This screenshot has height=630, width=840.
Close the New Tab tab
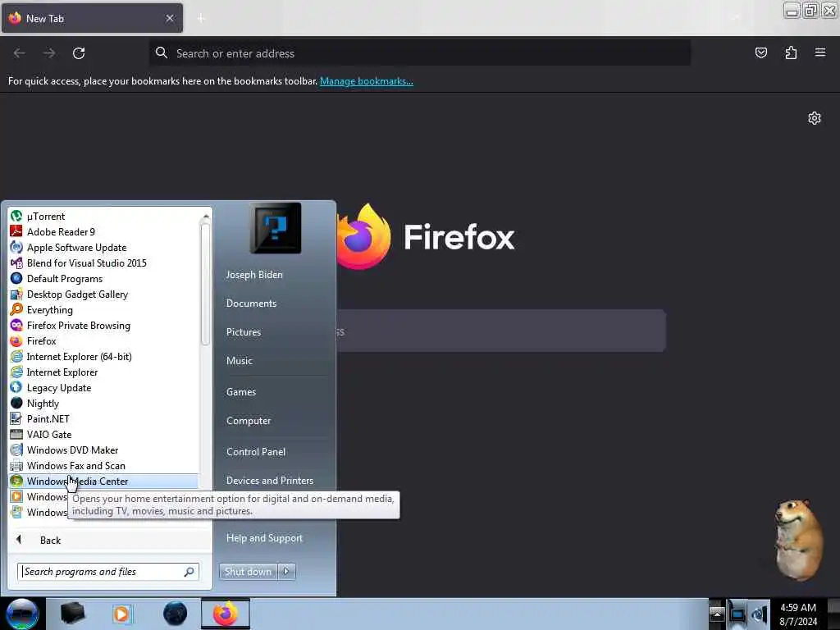pyautogui.click(x=170, y=18)
